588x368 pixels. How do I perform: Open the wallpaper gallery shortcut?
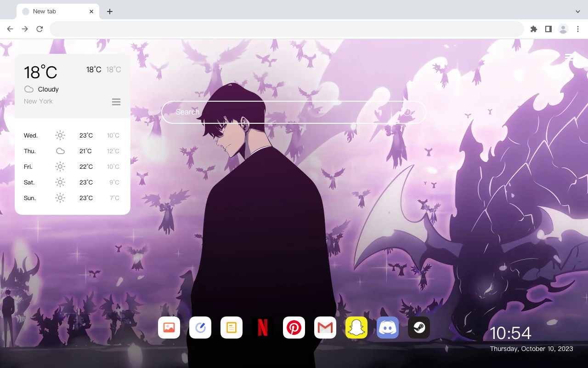tap(169, 328)
